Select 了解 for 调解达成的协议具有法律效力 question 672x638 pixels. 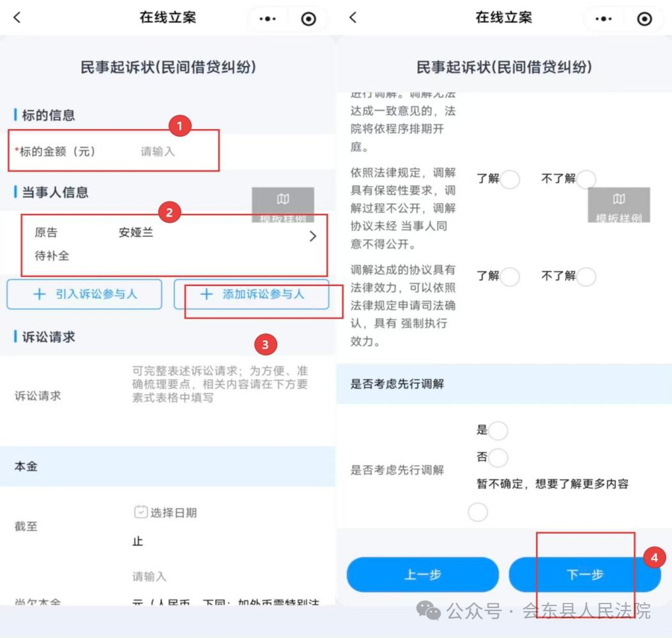tap(510, 277)
